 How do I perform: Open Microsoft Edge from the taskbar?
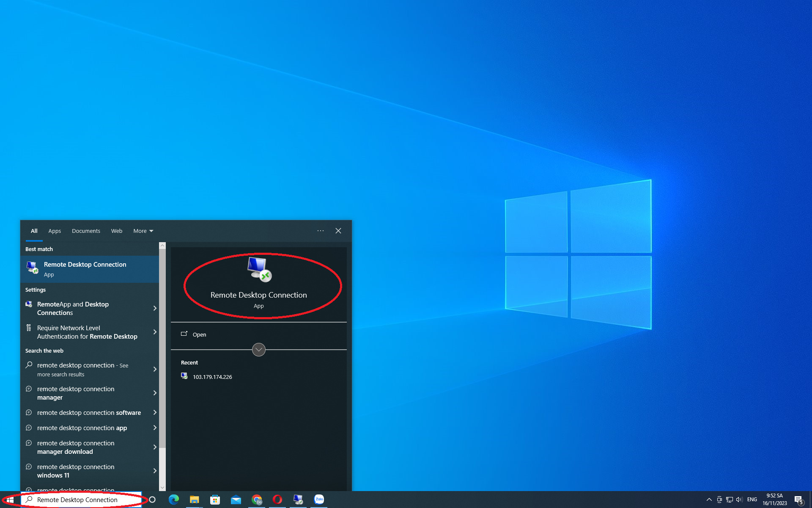pos(173,500)
